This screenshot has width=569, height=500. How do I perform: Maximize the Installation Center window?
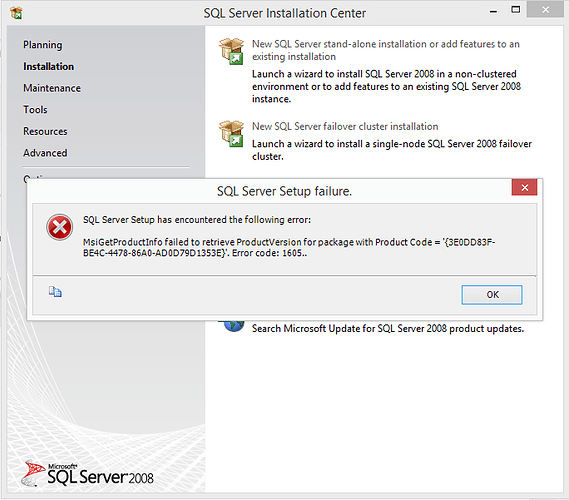tap(515, 10)
